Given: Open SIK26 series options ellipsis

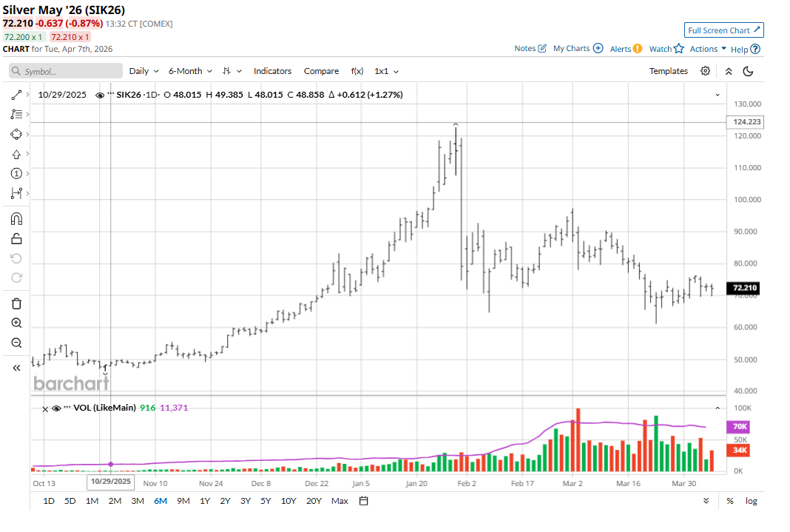Looking at the screenshot, I should coord(111,93).
